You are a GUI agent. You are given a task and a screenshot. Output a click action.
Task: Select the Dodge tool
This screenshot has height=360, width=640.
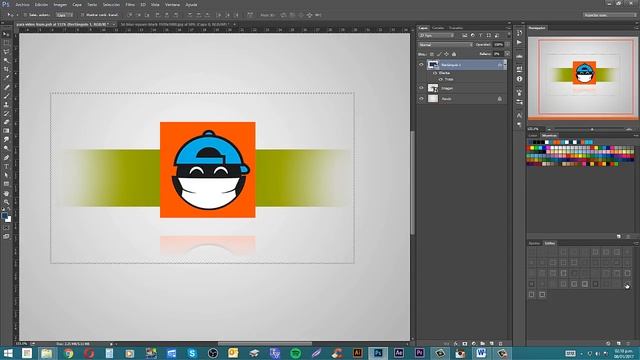coord(6,149)
